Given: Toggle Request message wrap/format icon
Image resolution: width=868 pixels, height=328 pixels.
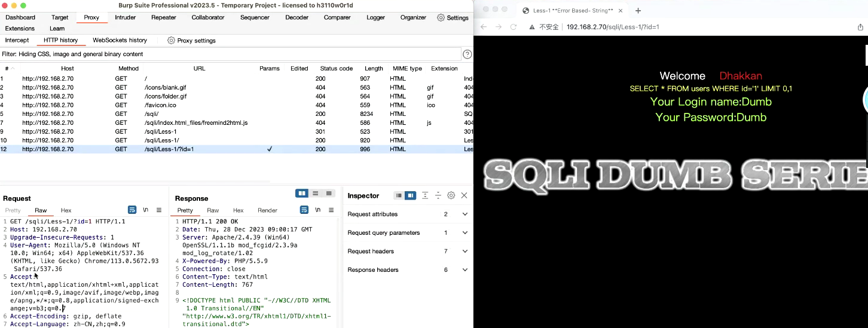Looking at the screenshot, I should [132, 210].
